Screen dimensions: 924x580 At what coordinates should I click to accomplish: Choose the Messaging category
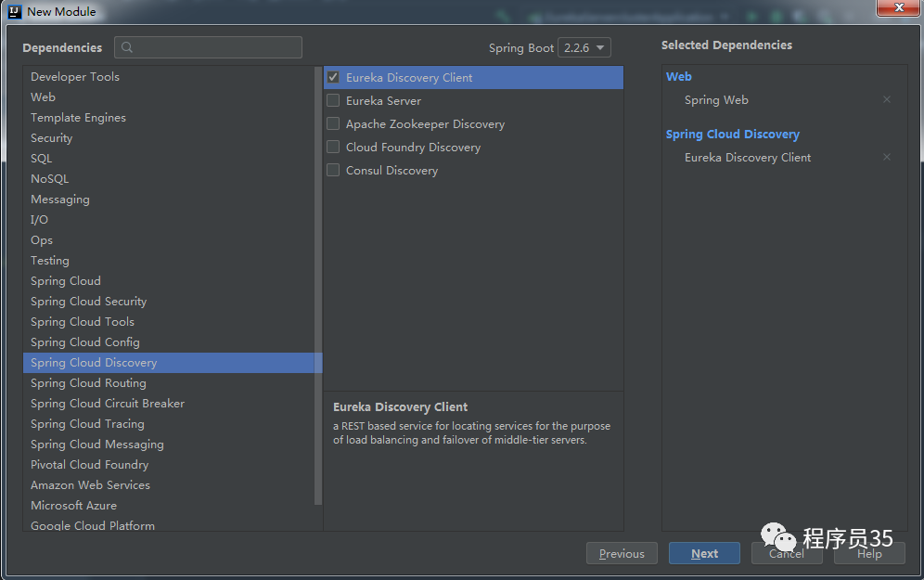(x=169, y=200)
